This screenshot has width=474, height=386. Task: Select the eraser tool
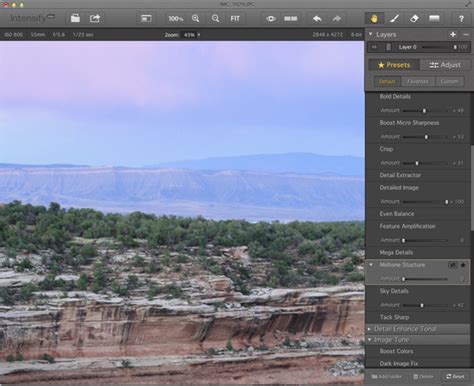pos(414,19)
